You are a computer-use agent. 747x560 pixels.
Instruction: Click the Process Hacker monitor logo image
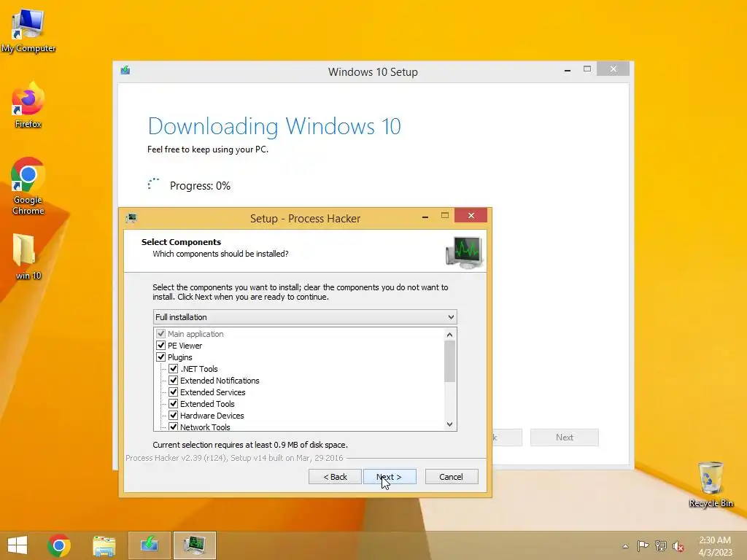click(x=464, y=252)
